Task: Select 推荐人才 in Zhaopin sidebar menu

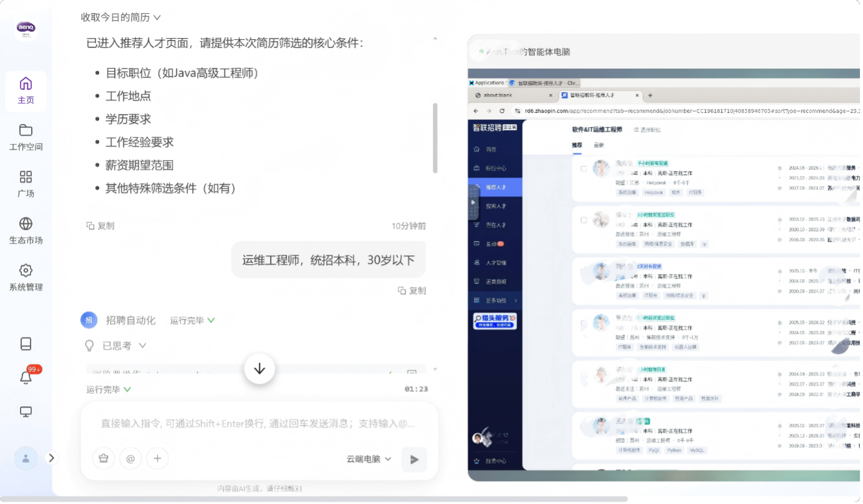Action: [496, 187]
